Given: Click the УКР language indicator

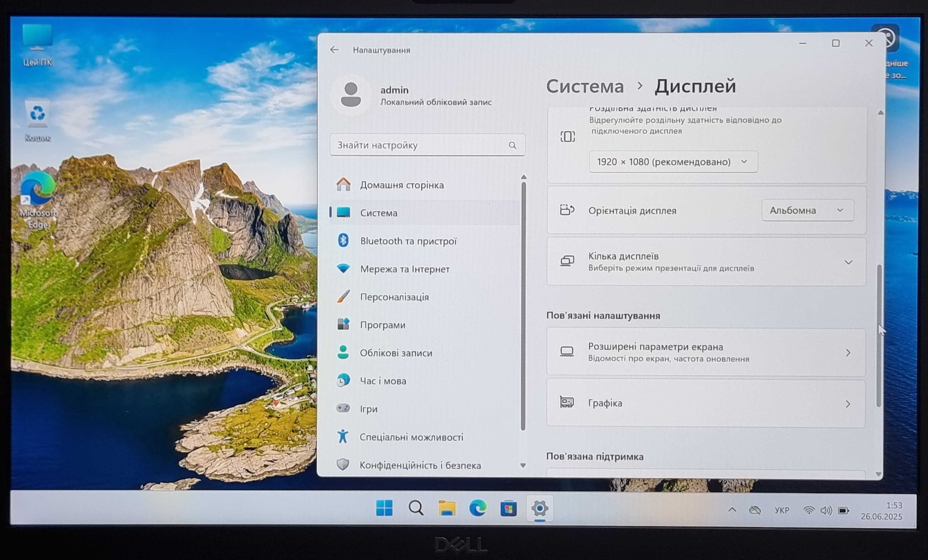Looking at the screenshot, I should click(x=782, y=510).
